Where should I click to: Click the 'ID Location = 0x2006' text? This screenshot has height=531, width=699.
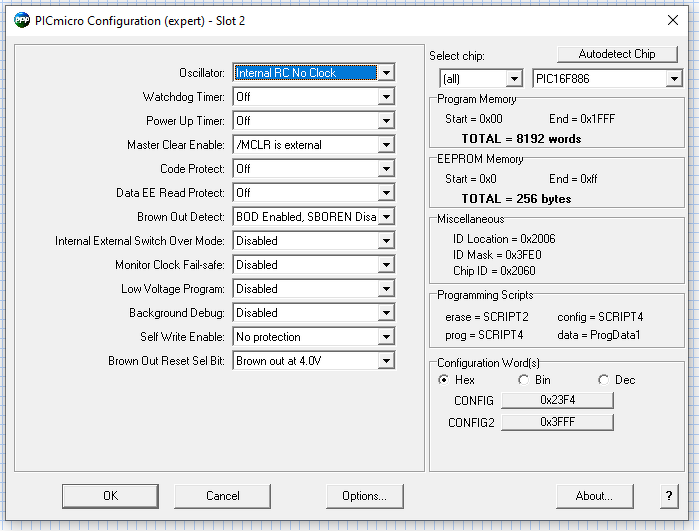click(504, 239)
